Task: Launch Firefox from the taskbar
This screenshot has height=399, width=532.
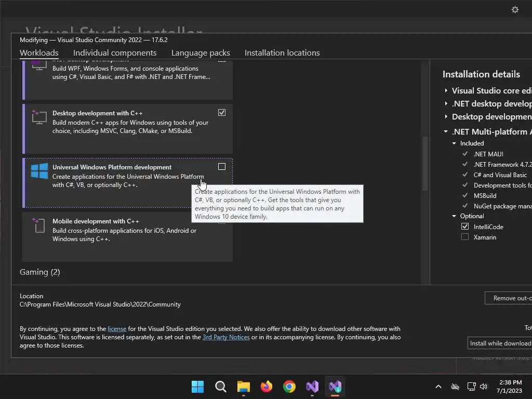Action: (267, 387)
